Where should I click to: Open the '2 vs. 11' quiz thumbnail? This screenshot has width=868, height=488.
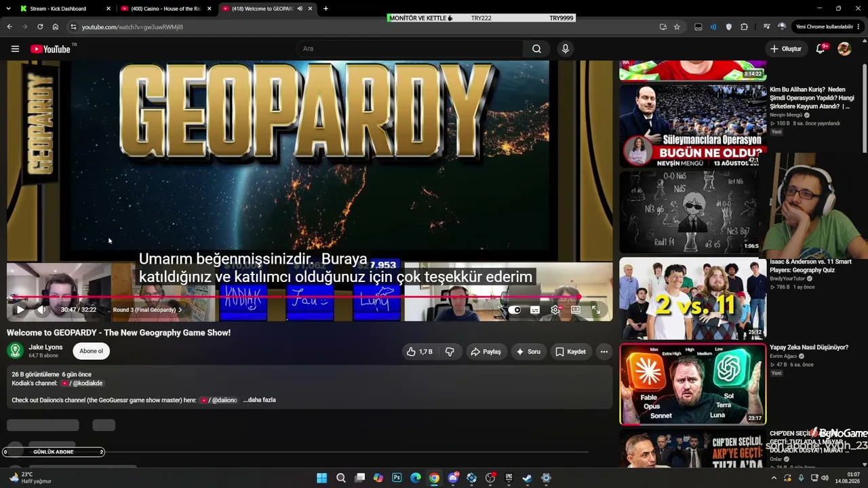point(693,298)
